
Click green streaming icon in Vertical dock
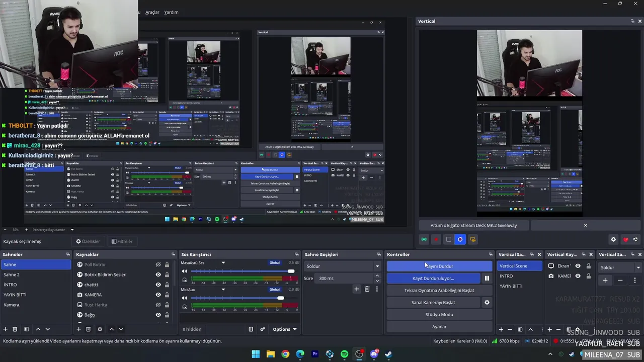[424, 239]
